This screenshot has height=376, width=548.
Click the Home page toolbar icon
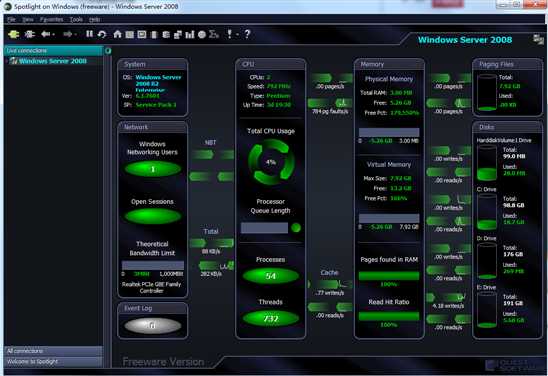point(117,34)
